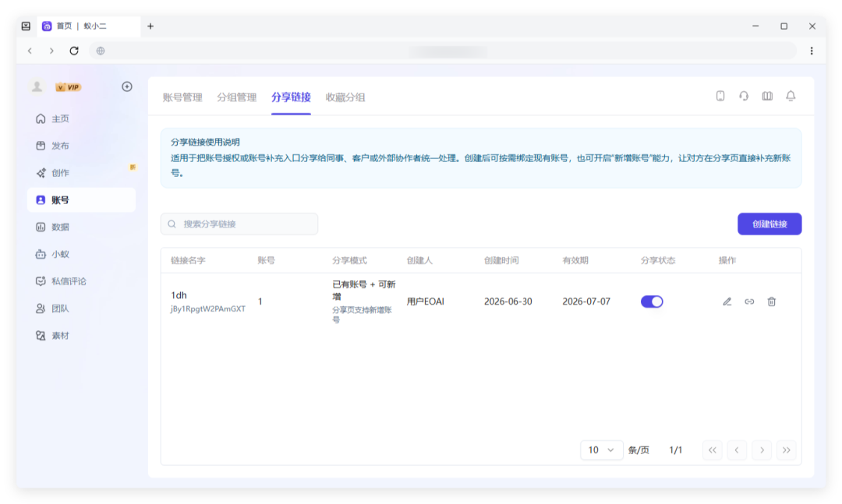Open the 素材 materials section
This screenshot has width=842, height=504.
pos(81,336)
